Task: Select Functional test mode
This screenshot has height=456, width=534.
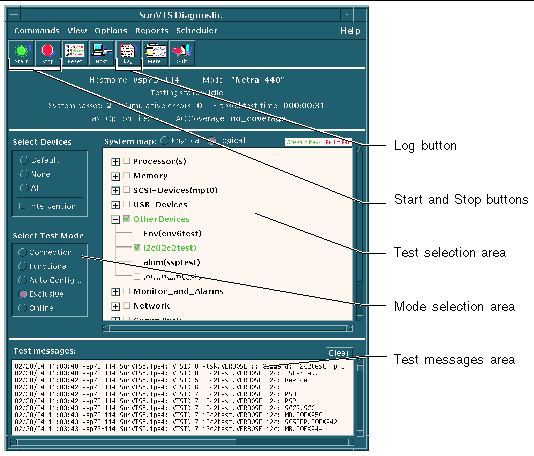Action: [22, 266]
